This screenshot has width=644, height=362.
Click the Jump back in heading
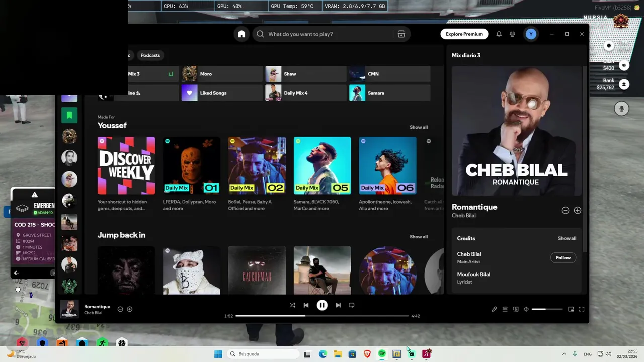click(121, 235)
